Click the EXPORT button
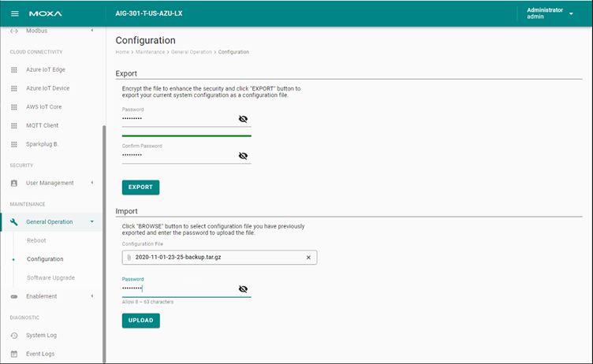 [x=140, y=187]
